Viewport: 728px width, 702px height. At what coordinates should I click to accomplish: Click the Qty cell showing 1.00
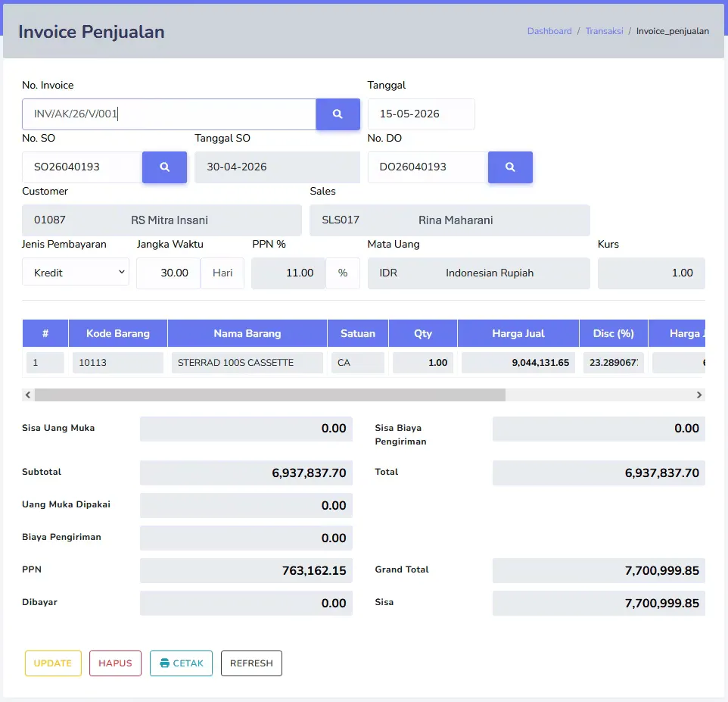pos(423,363)
